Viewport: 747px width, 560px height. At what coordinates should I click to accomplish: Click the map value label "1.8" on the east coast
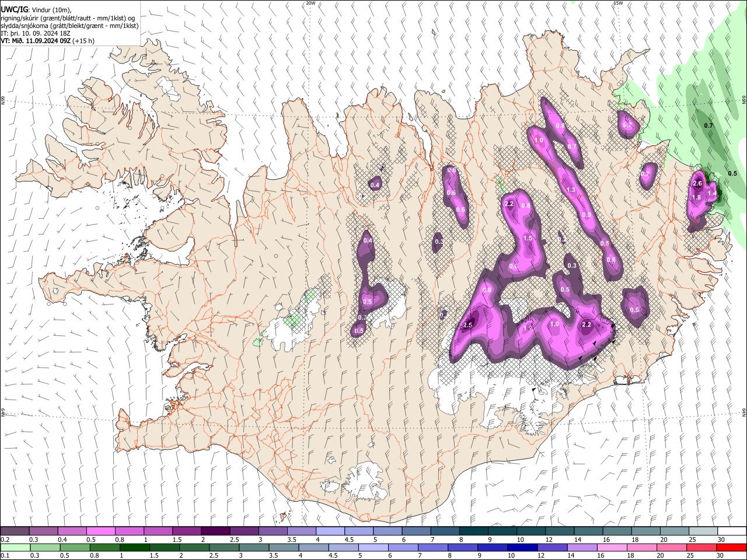click(696, 197)
